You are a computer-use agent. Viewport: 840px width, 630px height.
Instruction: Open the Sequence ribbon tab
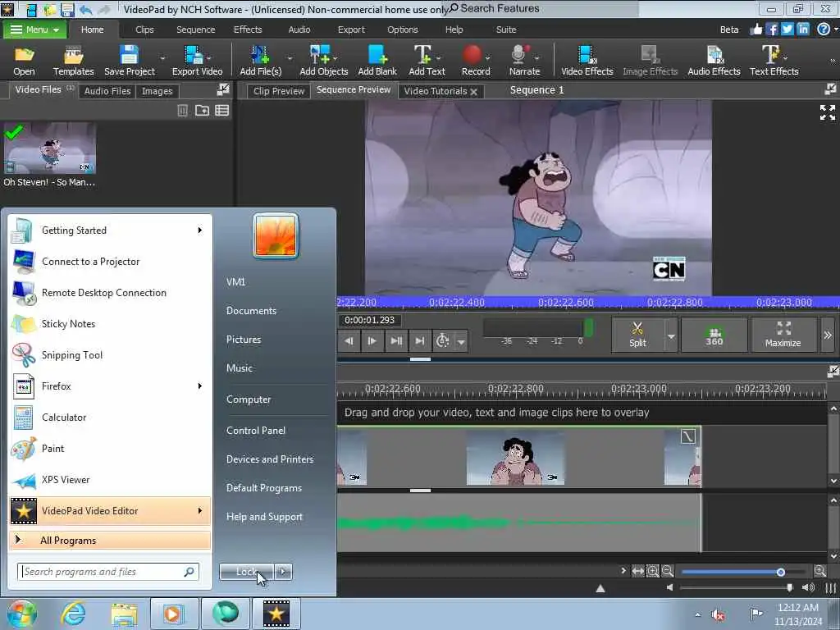[x=195, y=30]
